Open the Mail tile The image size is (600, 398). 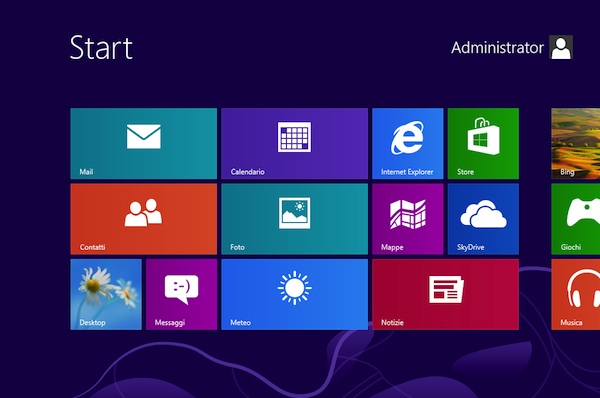(x=143, y=144)
